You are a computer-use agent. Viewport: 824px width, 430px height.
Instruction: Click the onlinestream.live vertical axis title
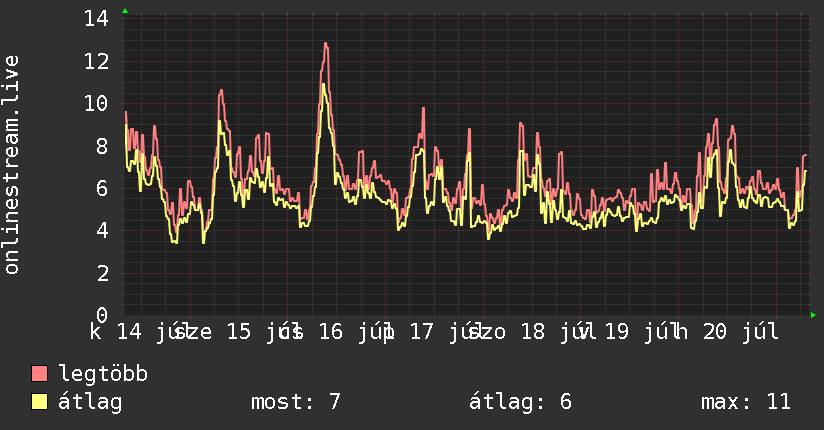pos(12,165)
